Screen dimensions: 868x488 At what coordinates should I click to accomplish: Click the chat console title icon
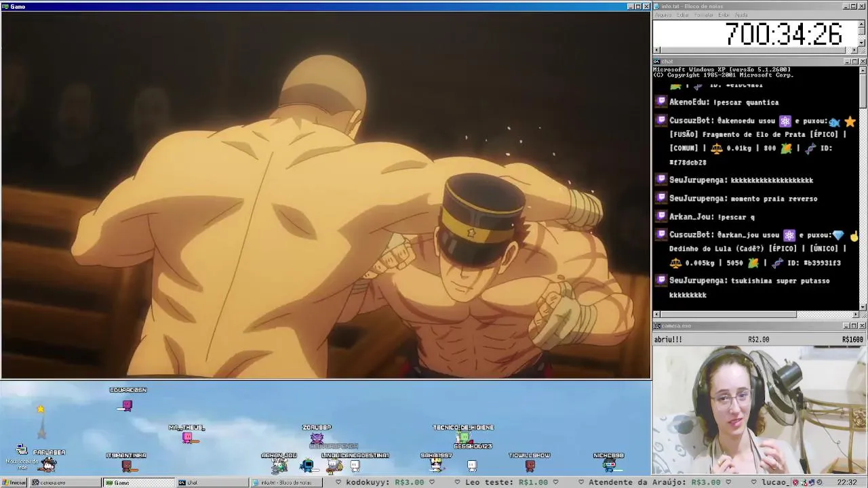pyautogui.click(x=657, y=62)
